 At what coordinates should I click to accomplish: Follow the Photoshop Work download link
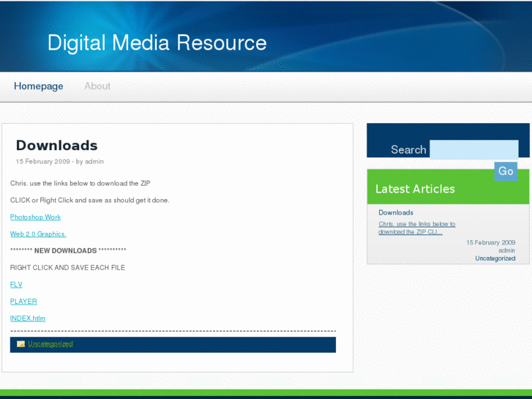tap(35, 217)
